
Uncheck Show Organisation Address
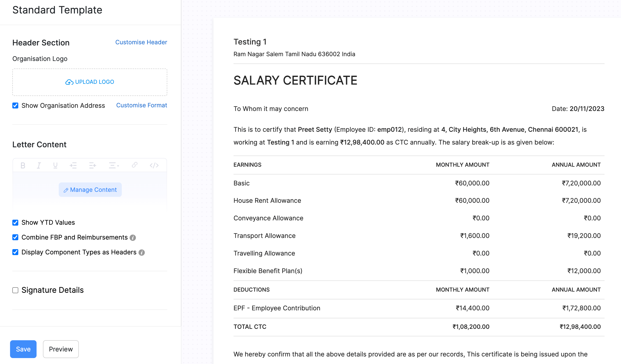[x=15, y=106]
